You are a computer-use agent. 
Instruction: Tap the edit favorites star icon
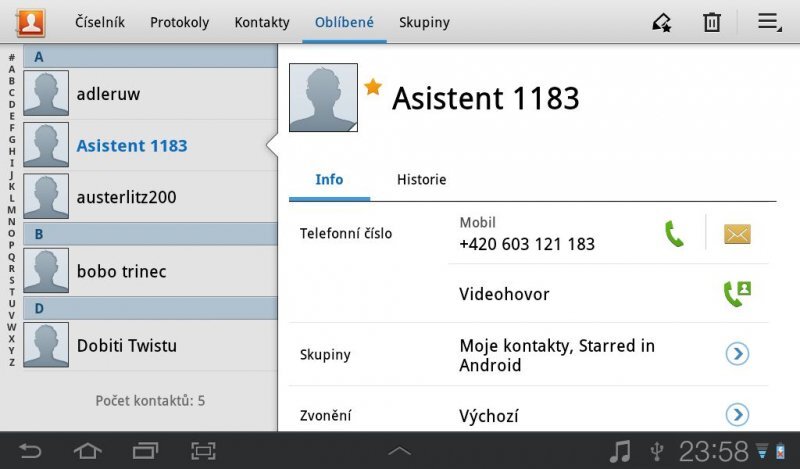[x=662, y=22]
